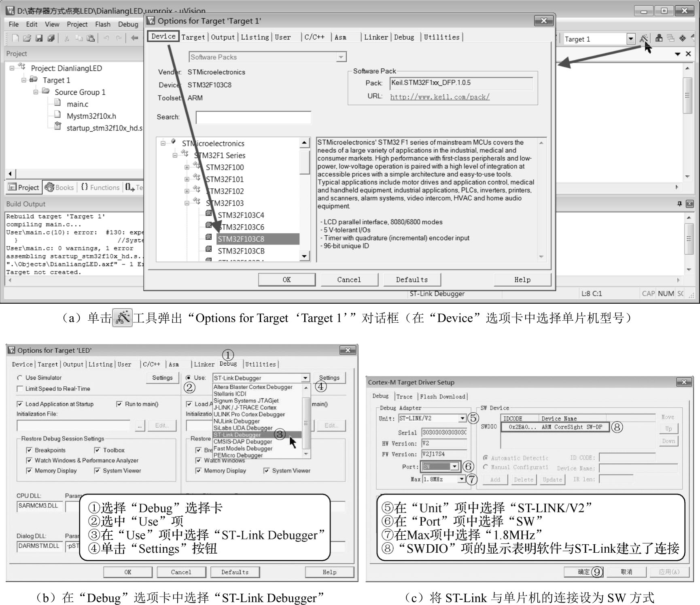
Task: Click the main.c file icon in Project tree
Action: [58, 102]
